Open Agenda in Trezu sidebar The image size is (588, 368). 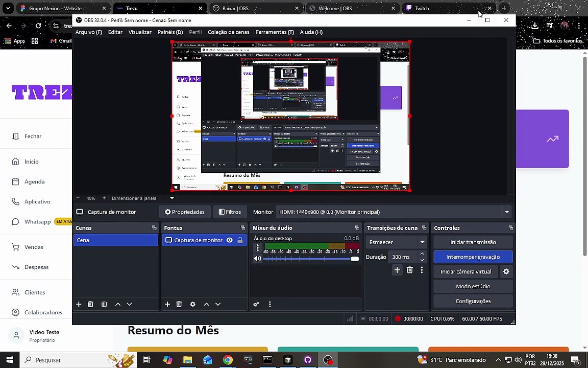35,182
